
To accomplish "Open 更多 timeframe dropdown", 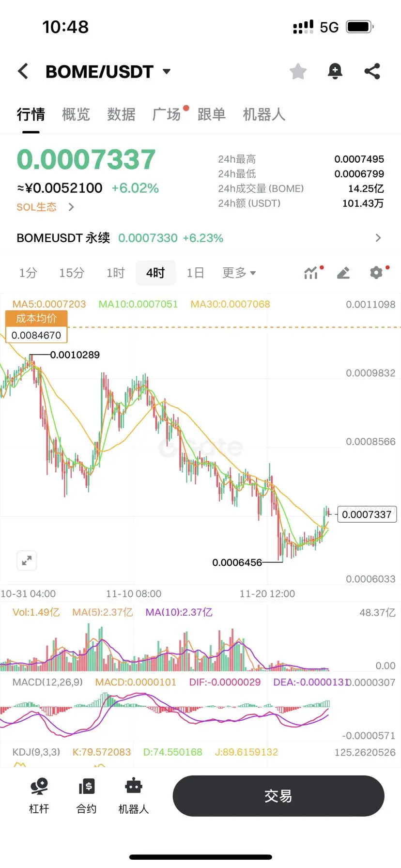I will click(x=239, y=273).
